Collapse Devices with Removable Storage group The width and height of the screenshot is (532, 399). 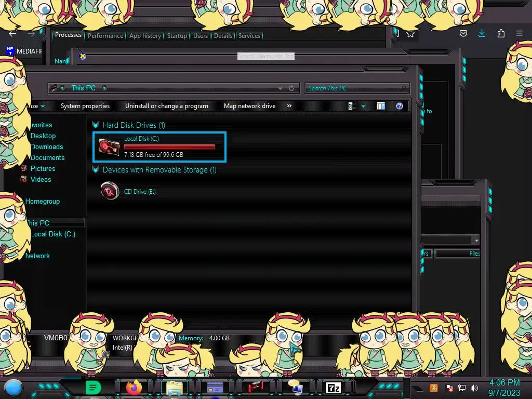coord(96,170)
